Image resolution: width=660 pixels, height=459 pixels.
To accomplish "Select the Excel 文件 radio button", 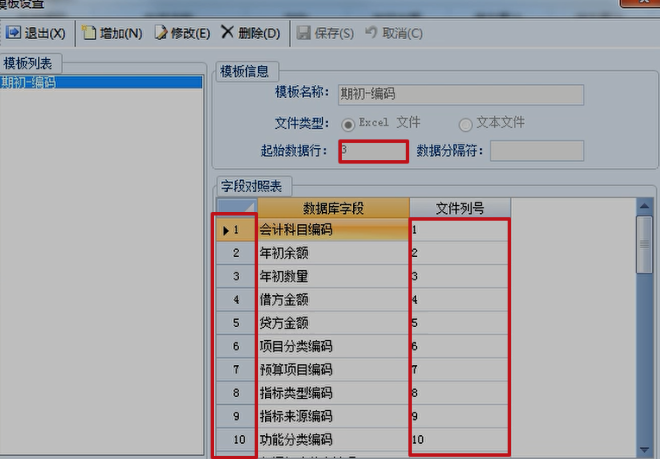I will point(349,124).
